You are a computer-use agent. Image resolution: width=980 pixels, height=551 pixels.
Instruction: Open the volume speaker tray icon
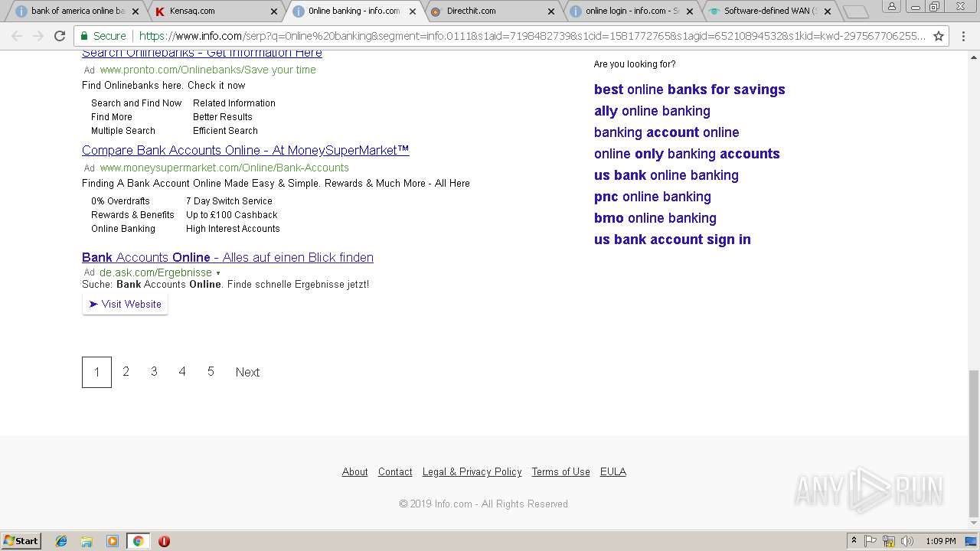(x=906, y=541)
